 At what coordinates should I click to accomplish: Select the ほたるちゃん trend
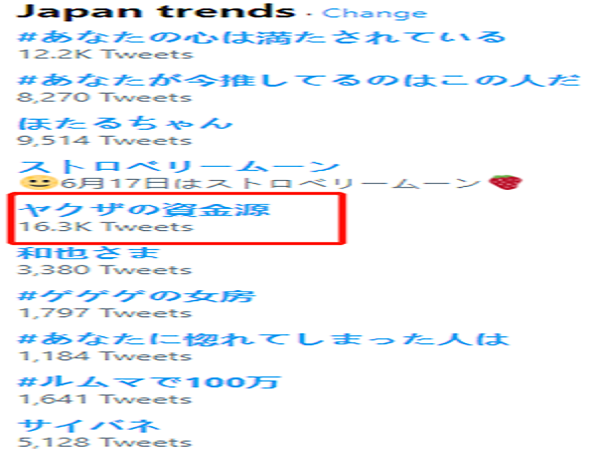pos(125,123)
